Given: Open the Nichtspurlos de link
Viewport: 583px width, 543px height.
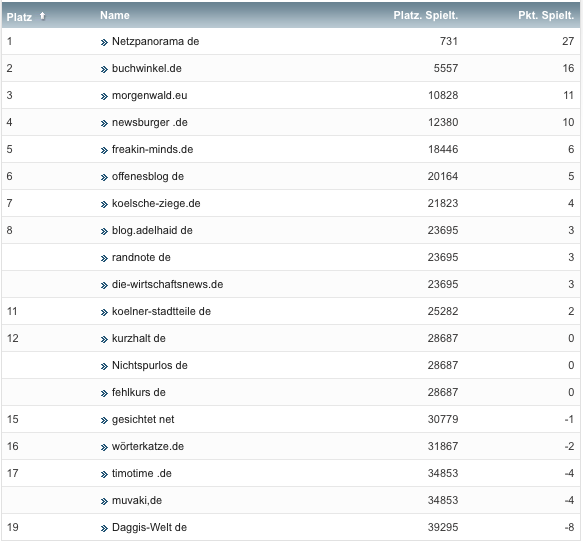Looking at the screenshot, I should tap(150, 365).
